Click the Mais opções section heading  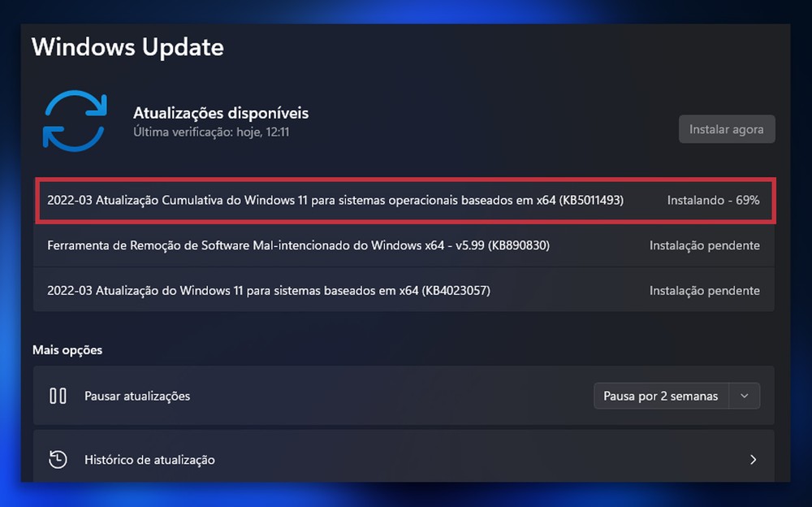tap(67, 350)
